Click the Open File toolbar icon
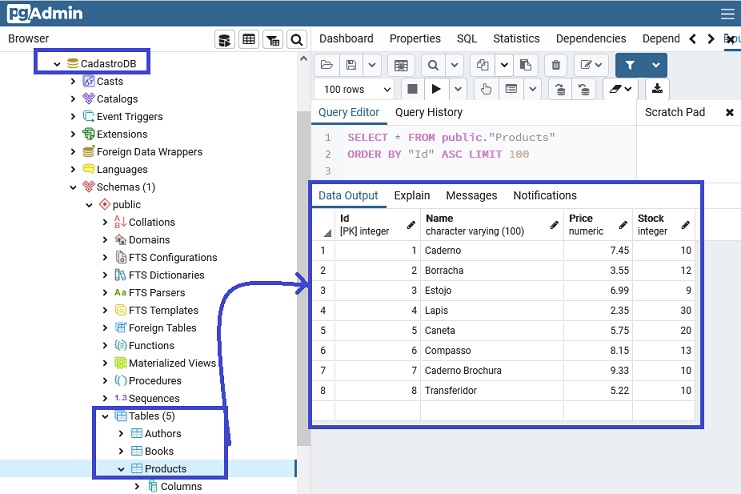This screenshot has height=494, width=741. (x=326, y=65)
